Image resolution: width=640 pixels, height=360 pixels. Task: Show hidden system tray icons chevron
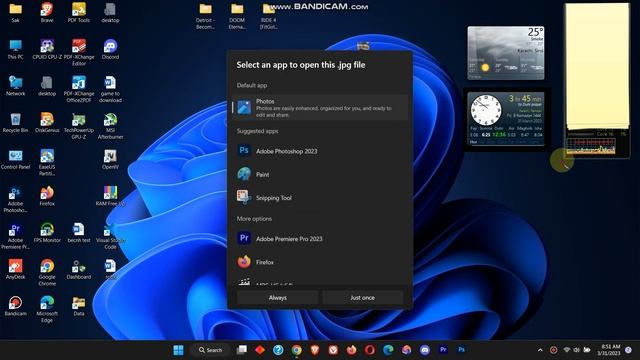540,350
